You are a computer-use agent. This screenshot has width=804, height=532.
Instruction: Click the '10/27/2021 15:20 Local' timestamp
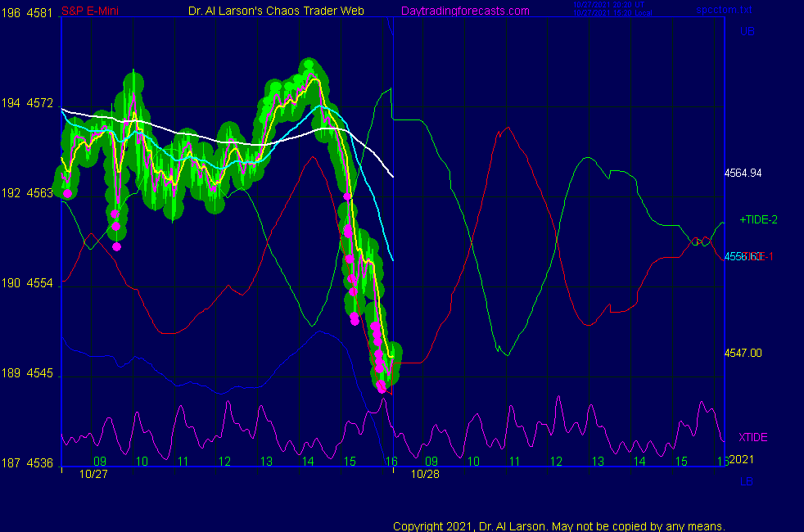pos(612,13)
